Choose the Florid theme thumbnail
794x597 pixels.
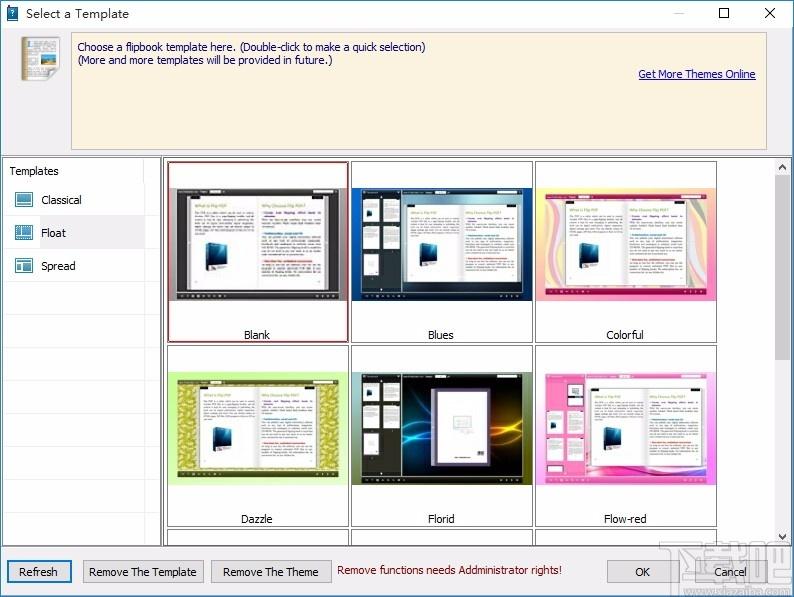pyautogui.click(x=442, y=428)
